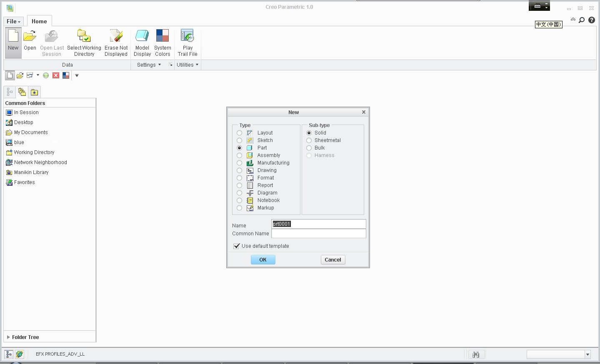
Task: Select Diagram type radio button
Action: point(239,193)
